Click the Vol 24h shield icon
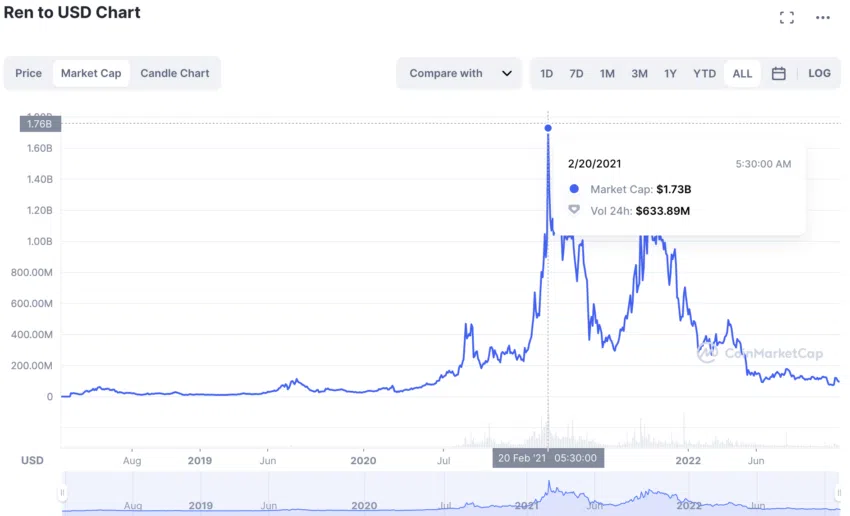 tap(574, 211)
